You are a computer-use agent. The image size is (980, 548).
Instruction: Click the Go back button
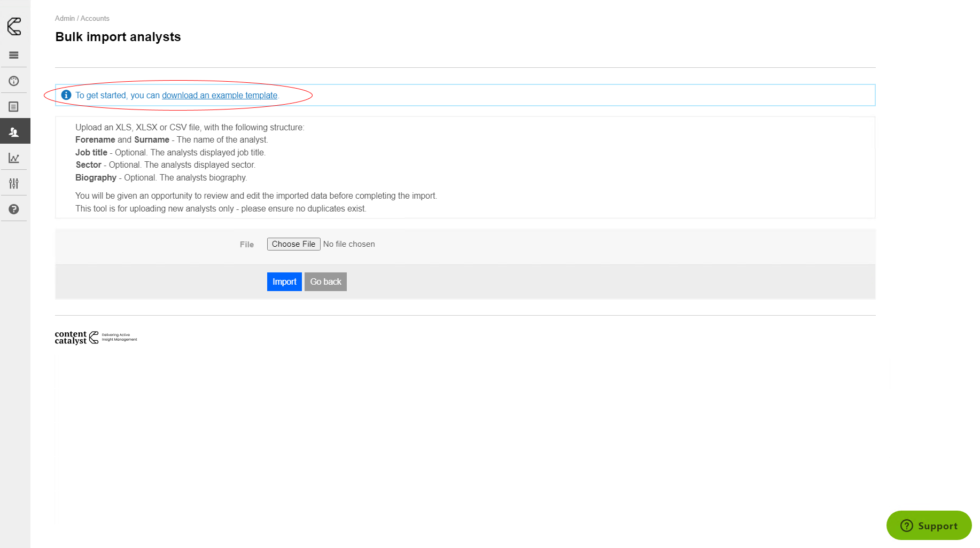[x=325, y=282]
